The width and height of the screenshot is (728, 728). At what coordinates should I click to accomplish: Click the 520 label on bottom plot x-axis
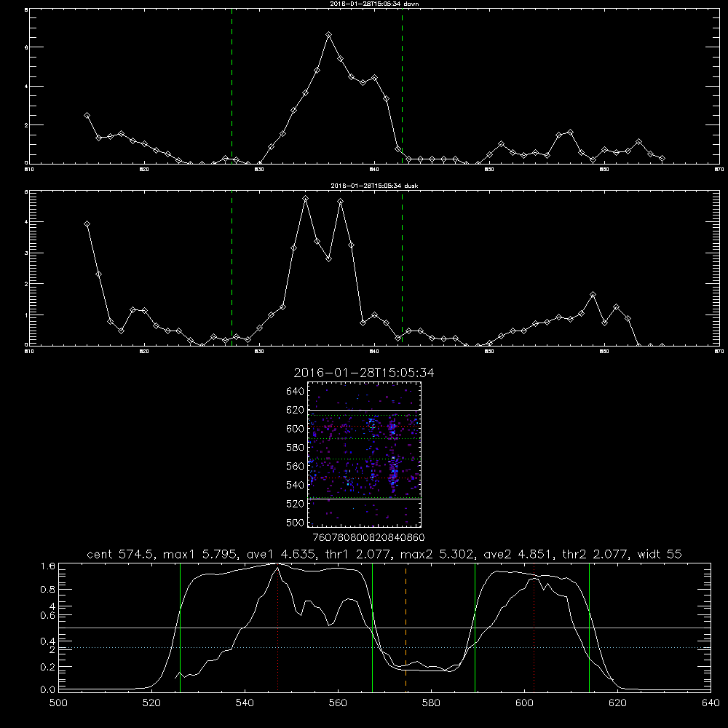(151, 703)
